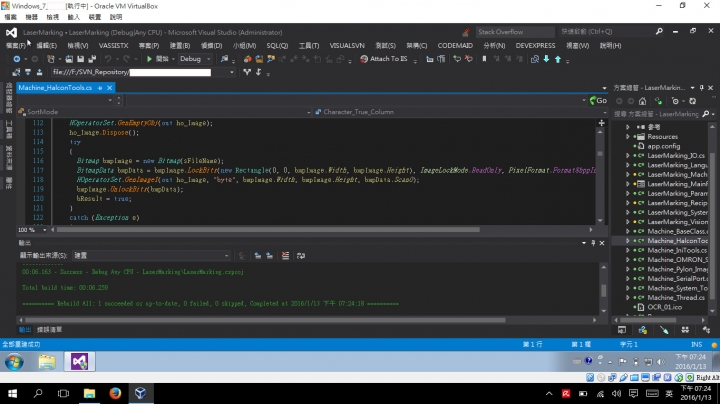Image resolution: width=720 pixels, height=404 pixels.
Task: Select the Output tab at bottom
Action: point(25,330)
